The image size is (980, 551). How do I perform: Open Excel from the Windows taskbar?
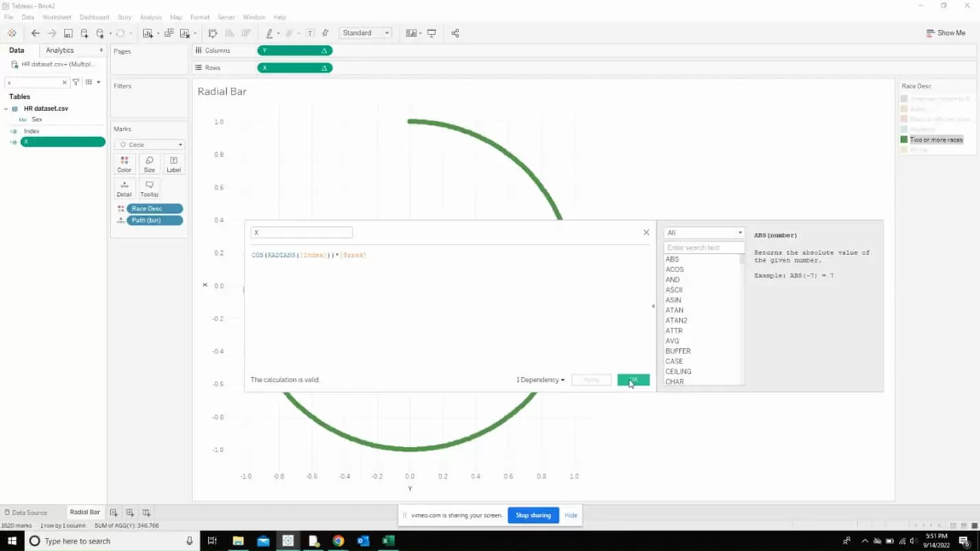point(389,541)
